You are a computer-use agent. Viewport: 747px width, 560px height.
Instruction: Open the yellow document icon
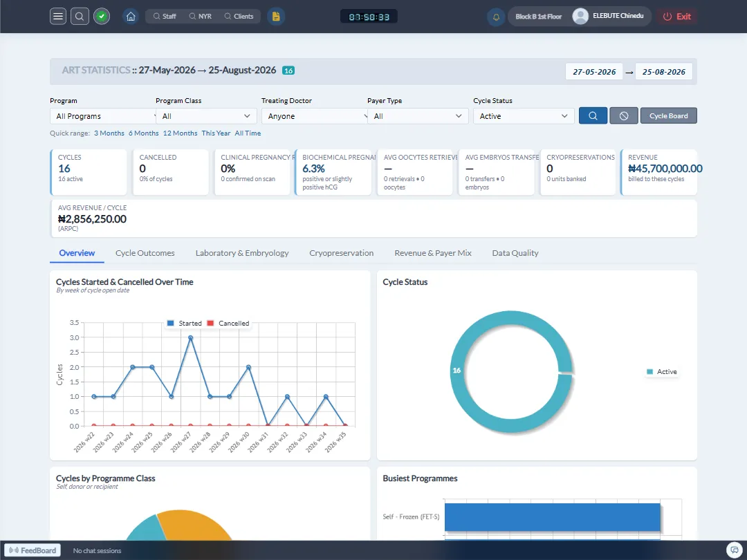[x=276, y=16]
